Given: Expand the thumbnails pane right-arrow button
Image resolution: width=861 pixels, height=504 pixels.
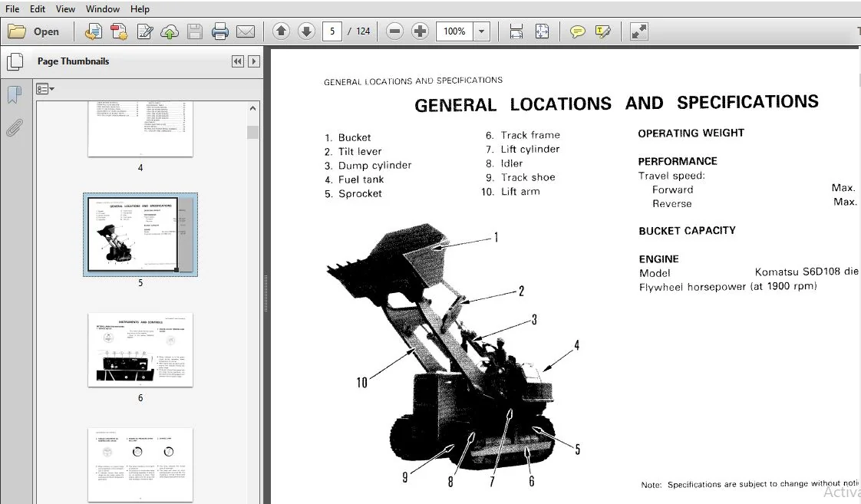Looking at the screenshot, I should pyautogui.click(x=254, y=61).
